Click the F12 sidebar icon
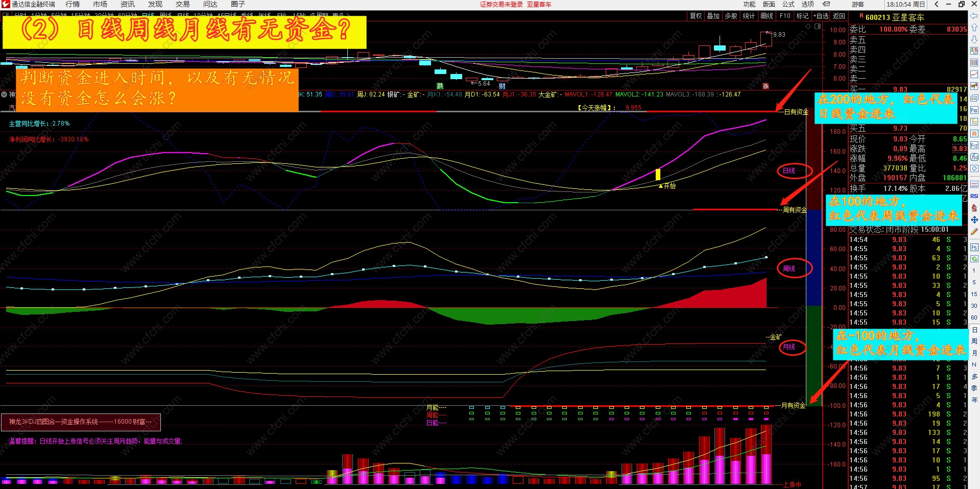The height and width of the screenshot is (489, 980). coord(974,145)
